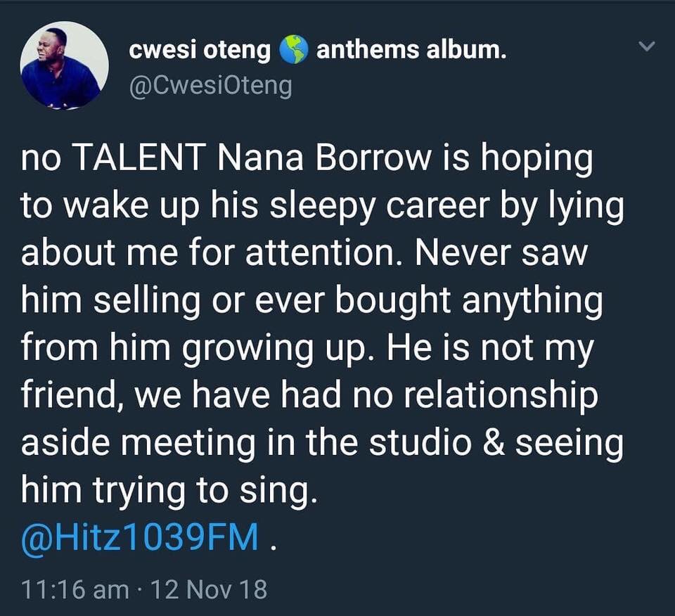The image size is (675, 616).
Task: Select the "cwesi oteng" display name
Action: tap(200, 51)
